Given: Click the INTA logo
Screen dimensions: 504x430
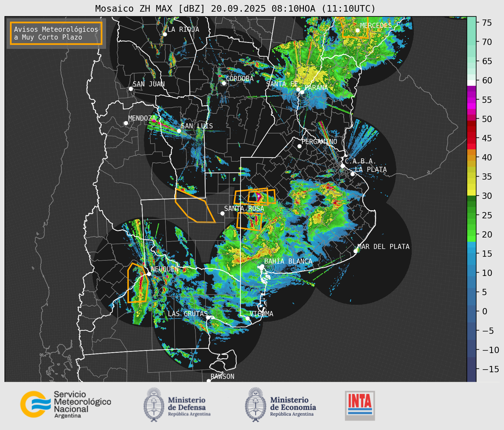Looking at the screenshot, I should click(360, 405).
